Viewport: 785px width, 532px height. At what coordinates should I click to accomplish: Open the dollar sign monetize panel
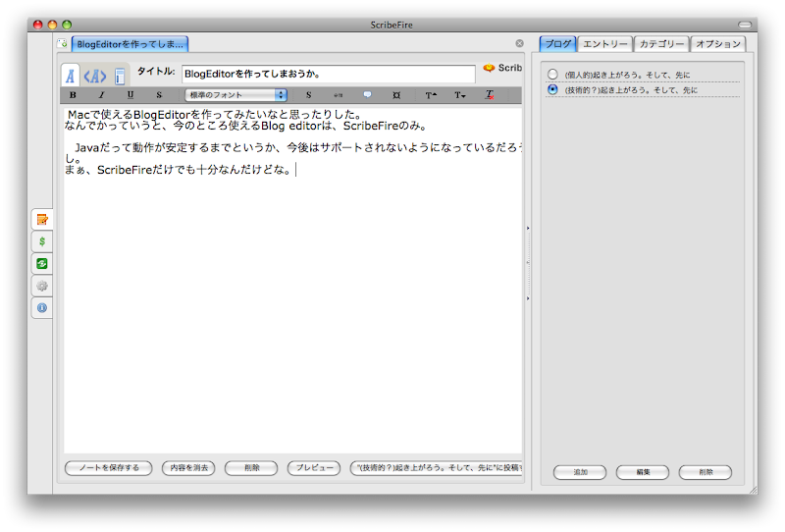42,241
